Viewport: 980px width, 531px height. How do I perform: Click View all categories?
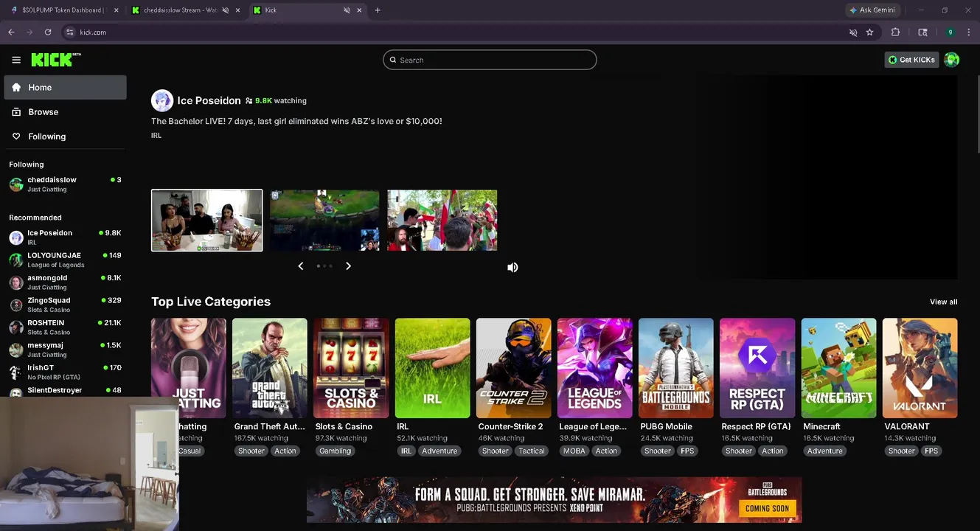pos(943,302)
